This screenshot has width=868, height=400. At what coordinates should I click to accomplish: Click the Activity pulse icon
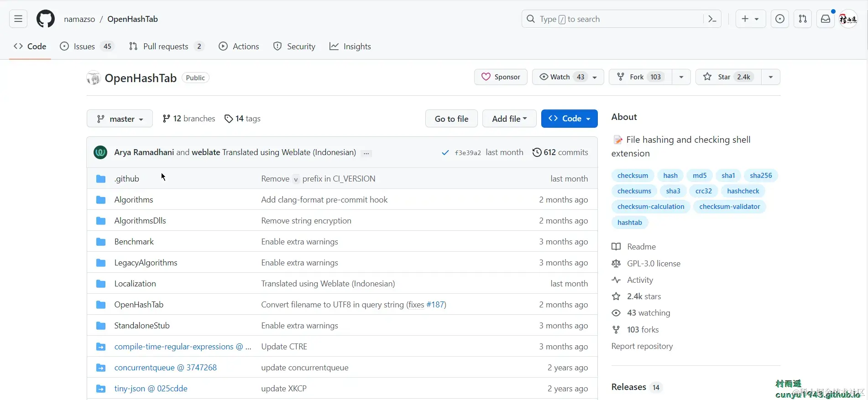click(x=616, y=280)
